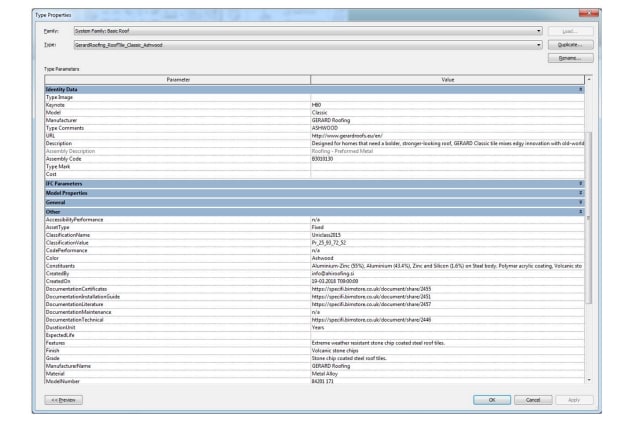Click the Duplicate button
This screenshot has height=431, width=639.
click(x=569, y=45)
